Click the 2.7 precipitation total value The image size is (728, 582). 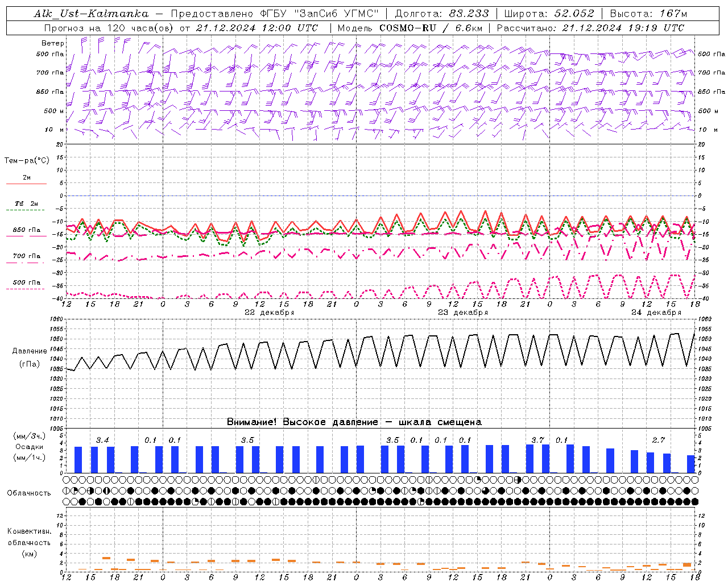click(x=659, y=440)
